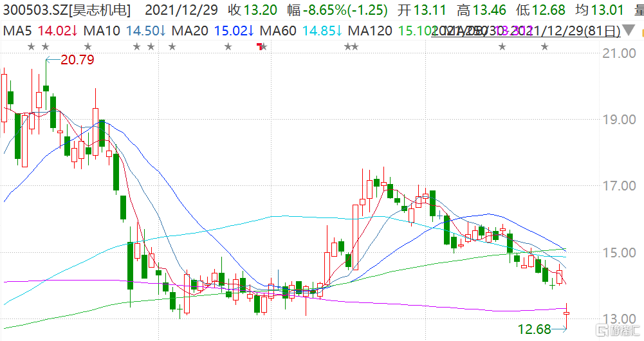Click the candlestick marked with 20.79 high
The width and height of the screenshot is (644, 341).
click(x=46, y=84)
